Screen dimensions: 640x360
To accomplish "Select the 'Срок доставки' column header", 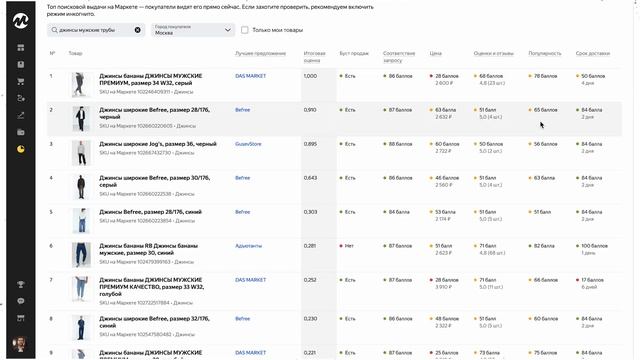I will coord(593,53).
